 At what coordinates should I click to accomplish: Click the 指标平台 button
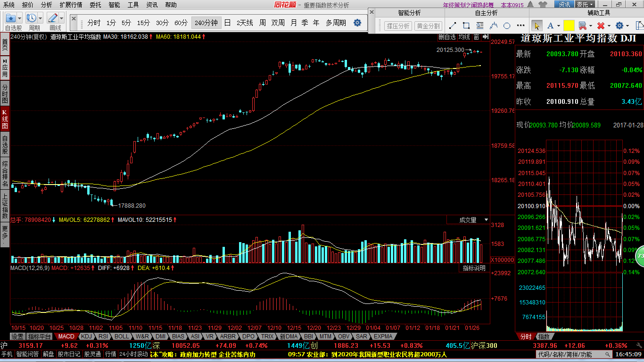(40, 337)
